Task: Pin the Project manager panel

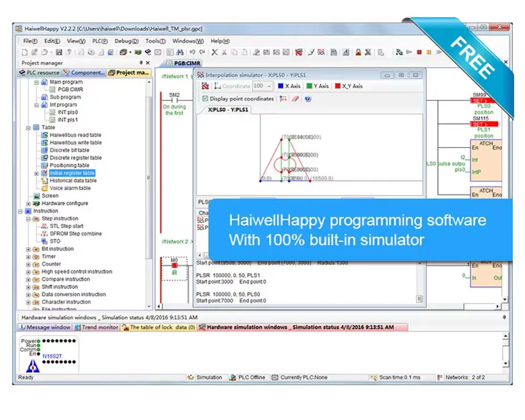Action: (141, 62)
